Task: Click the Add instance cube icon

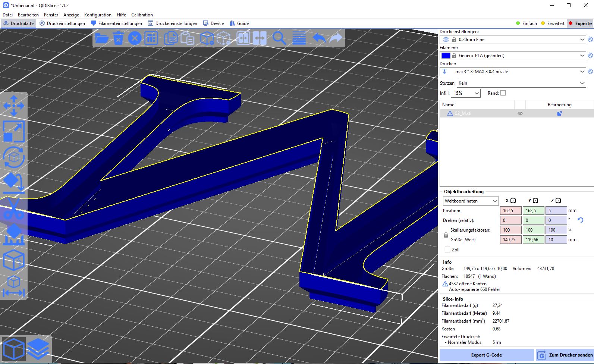Action: (207, 38)
